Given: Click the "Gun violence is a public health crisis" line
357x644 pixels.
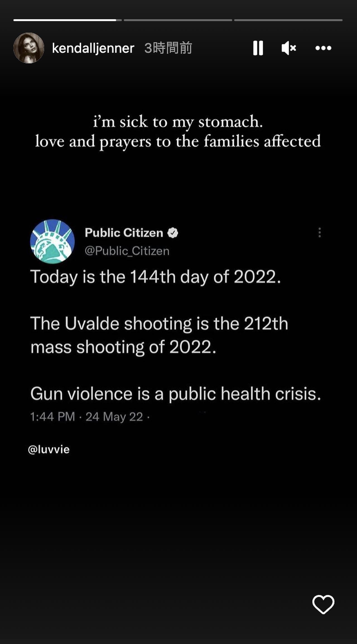Looking at the screenshot, I should tap(176, 394).
